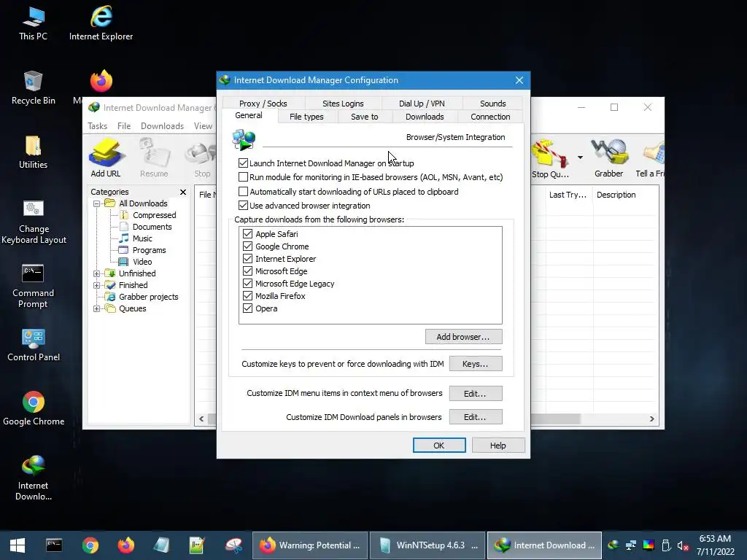The height and width of the screenshot is (560, 747).
Task: Close the Categories panel
Action: pyautogui.click(x=183, y=192)
